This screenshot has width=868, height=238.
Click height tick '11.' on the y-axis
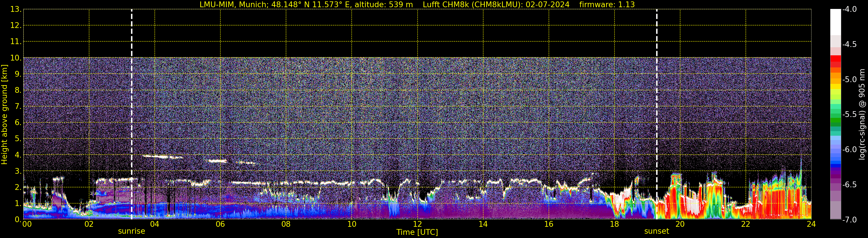(x=16, y=42)
